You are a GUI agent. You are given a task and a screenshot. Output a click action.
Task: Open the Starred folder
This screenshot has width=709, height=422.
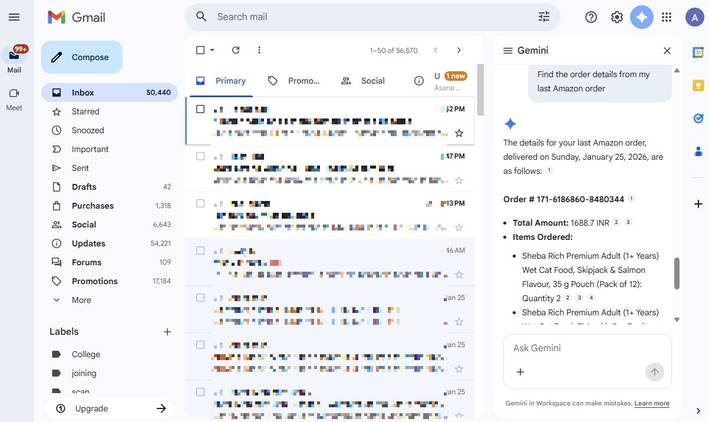[x=110, y=111]
